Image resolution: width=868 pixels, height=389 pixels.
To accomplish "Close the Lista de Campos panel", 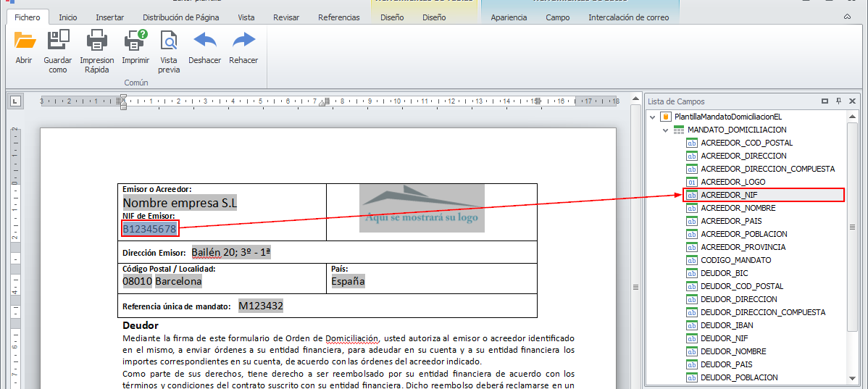I will tap(852, 101).
